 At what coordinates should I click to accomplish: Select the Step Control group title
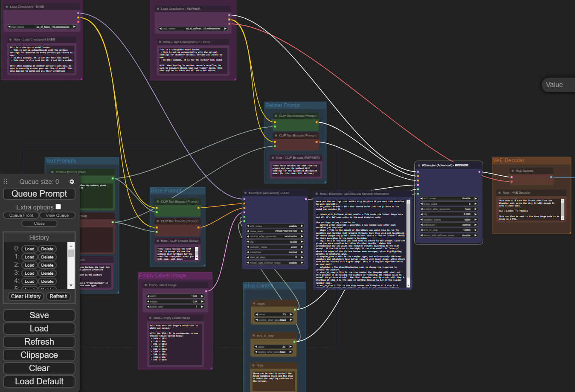pos(258,286)
